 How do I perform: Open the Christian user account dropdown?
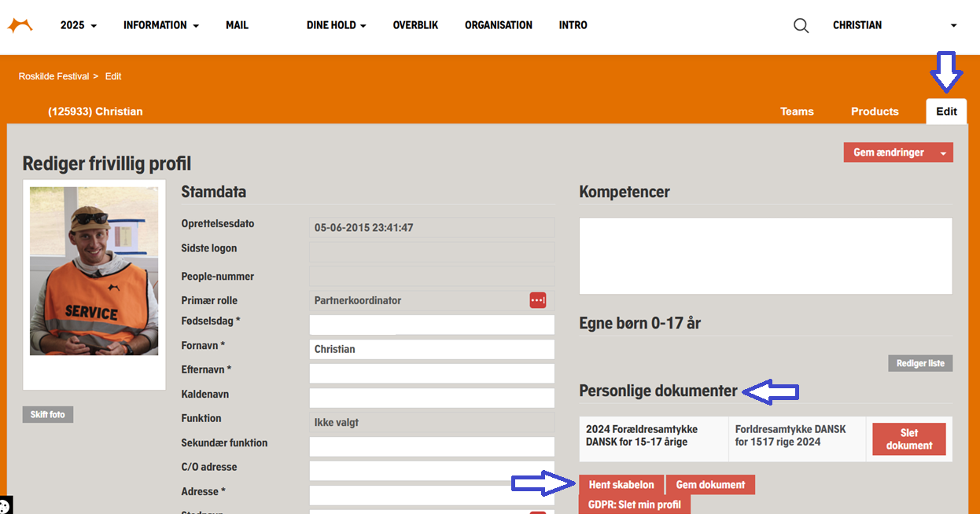894,25
